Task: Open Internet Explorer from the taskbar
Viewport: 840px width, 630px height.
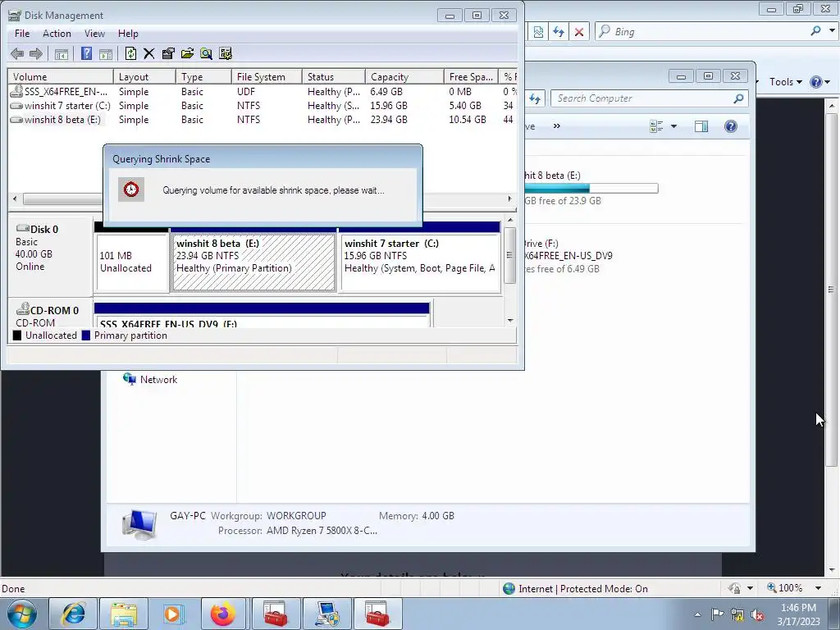Action: pyautogui.click(x=73, y=614)
